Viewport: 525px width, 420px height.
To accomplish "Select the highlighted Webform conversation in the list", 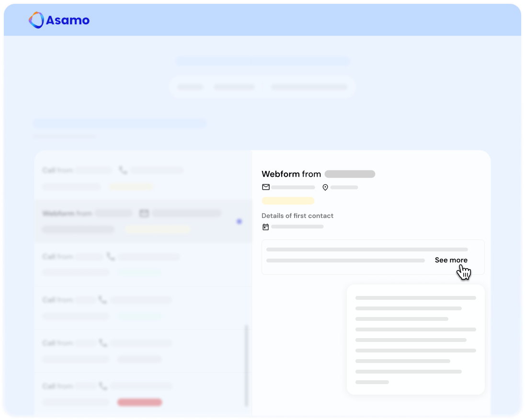I will click(134, 221).
